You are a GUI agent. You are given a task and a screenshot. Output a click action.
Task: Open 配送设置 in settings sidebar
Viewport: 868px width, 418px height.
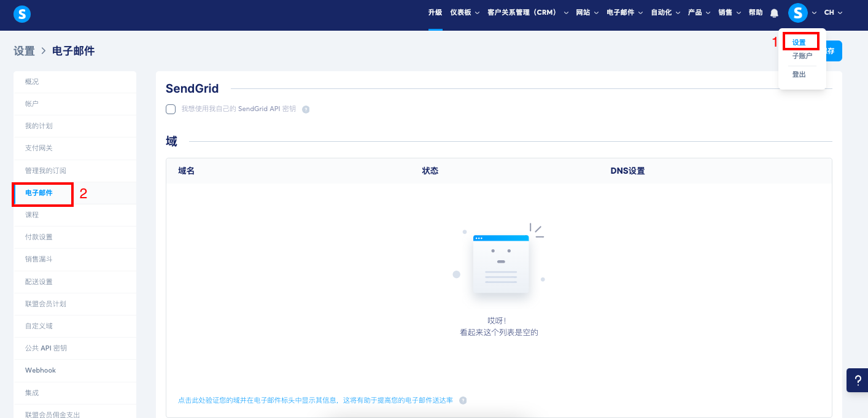point(75,282)
